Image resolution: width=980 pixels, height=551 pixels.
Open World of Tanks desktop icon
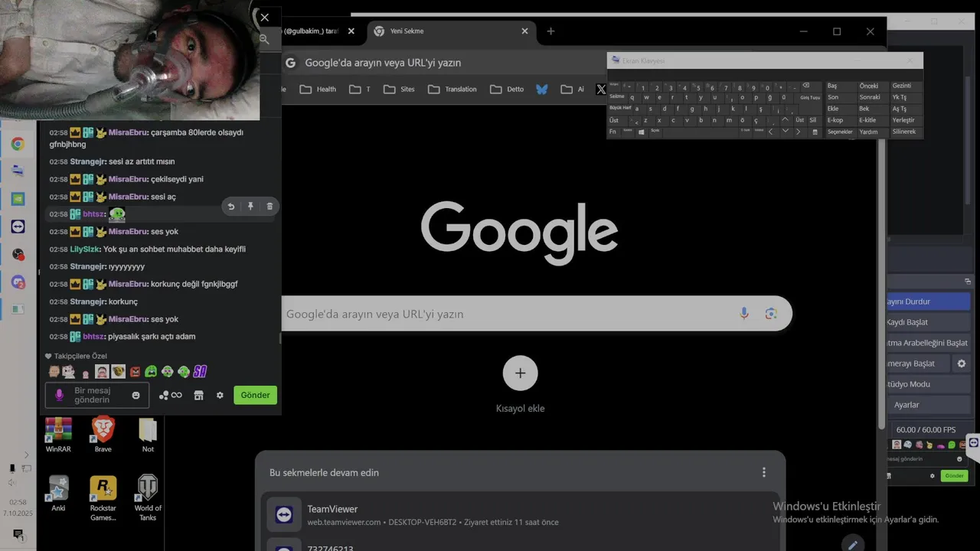pos(148,499)
